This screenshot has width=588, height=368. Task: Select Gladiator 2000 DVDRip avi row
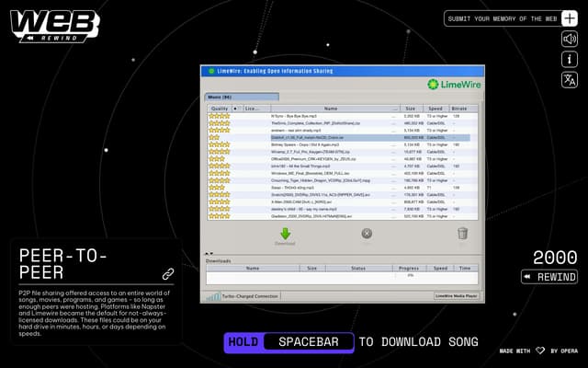(x=343, y=216)
